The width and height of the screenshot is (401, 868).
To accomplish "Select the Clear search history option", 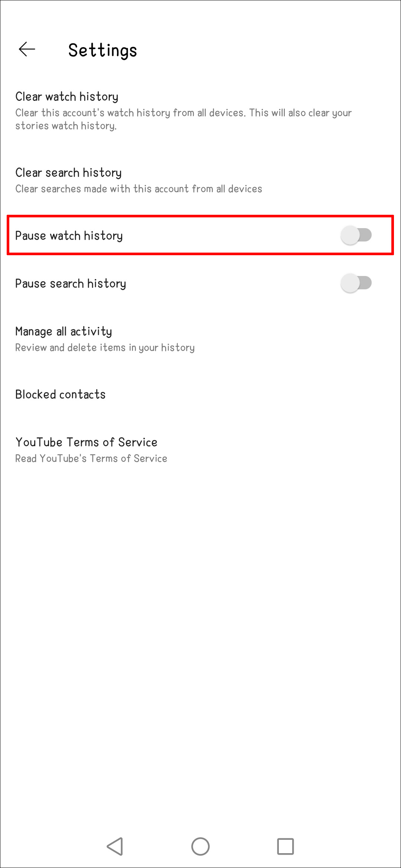I will (x=68, y=173).
